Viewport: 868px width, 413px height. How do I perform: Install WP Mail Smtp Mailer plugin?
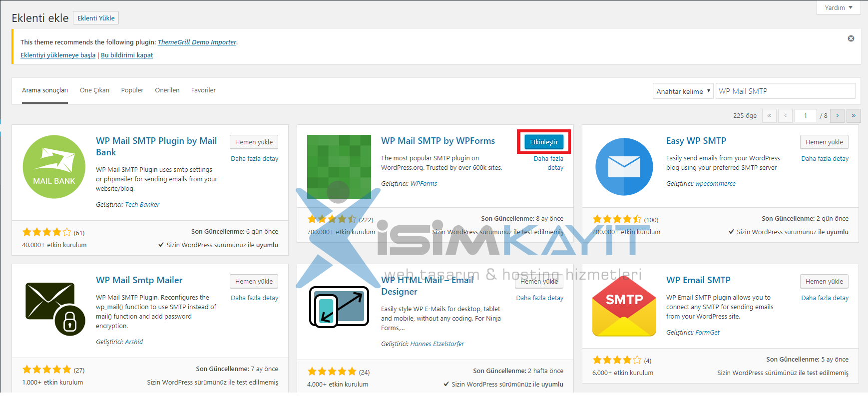[254, 281]
